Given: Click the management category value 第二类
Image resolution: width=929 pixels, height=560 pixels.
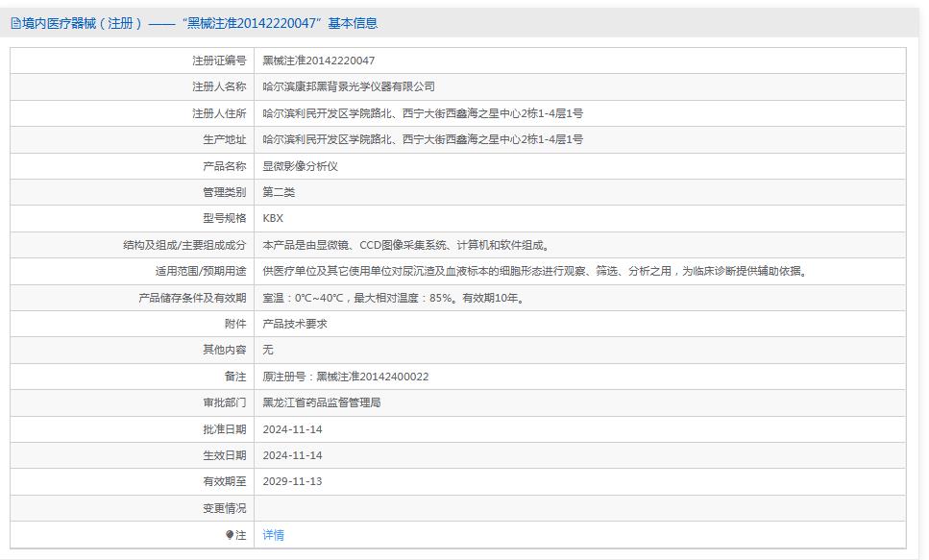Looking at the screenshot, I should point(279,192).
